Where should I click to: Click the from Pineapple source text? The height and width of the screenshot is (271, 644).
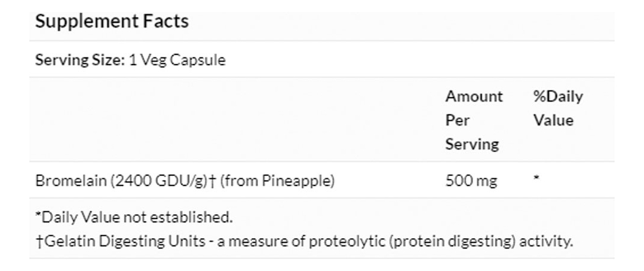coord(278,181)
